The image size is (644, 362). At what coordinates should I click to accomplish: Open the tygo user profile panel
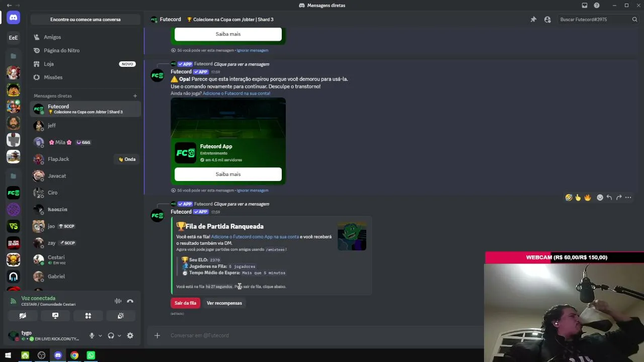pos(45,336)
